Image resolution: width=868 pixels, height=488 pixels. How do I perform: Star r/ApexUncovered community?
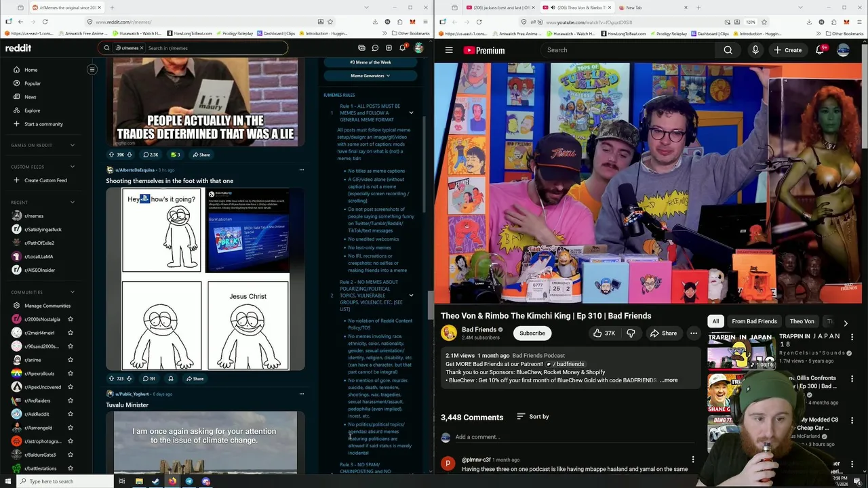(x=71, y=387)
